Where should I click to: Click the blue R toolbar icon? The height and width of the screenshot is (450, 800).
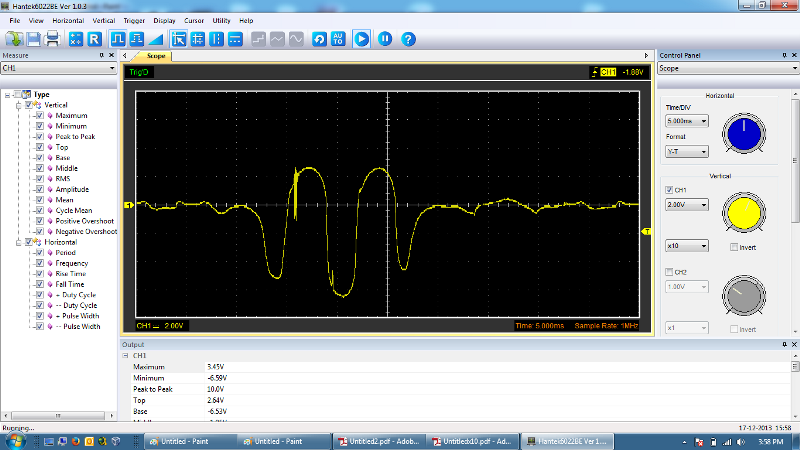94,39
